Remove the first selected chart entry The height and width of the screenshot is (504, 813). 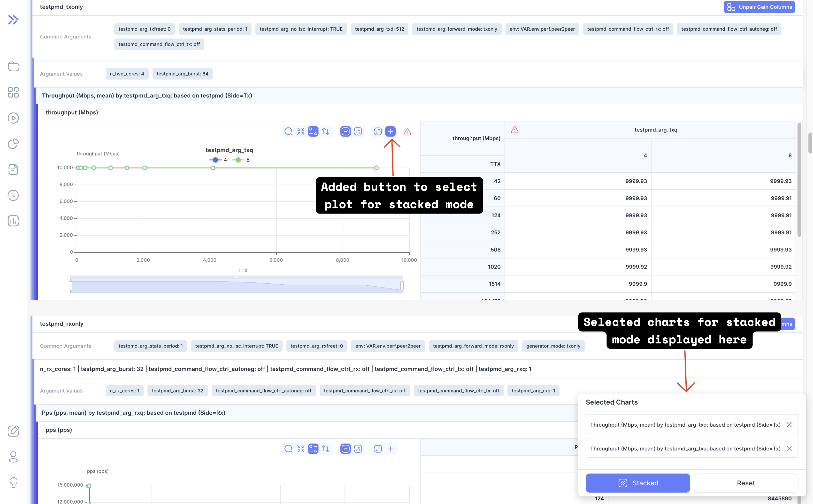pos(789,425)
